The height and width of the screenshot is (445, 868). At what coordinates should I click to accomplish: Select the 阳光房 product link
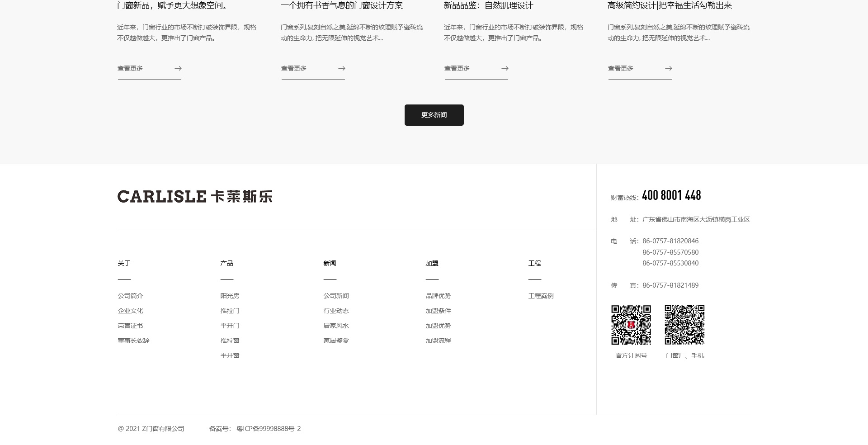coord(230,296)
